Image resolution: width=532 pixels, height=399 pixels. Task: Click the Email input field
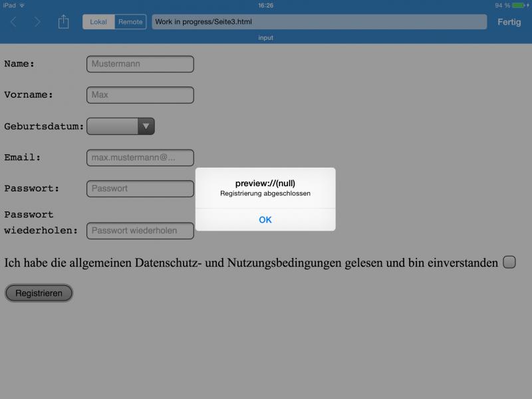click(140, 158)
